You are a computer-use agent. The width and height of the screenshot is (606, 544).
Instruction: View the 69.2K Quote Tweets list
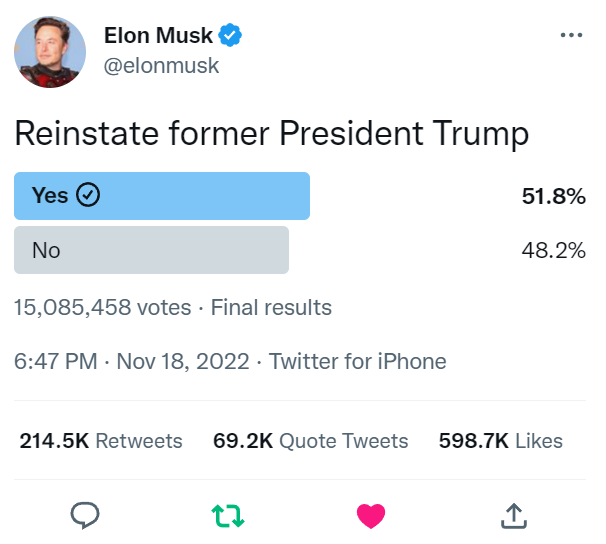[x=310, y=441]
